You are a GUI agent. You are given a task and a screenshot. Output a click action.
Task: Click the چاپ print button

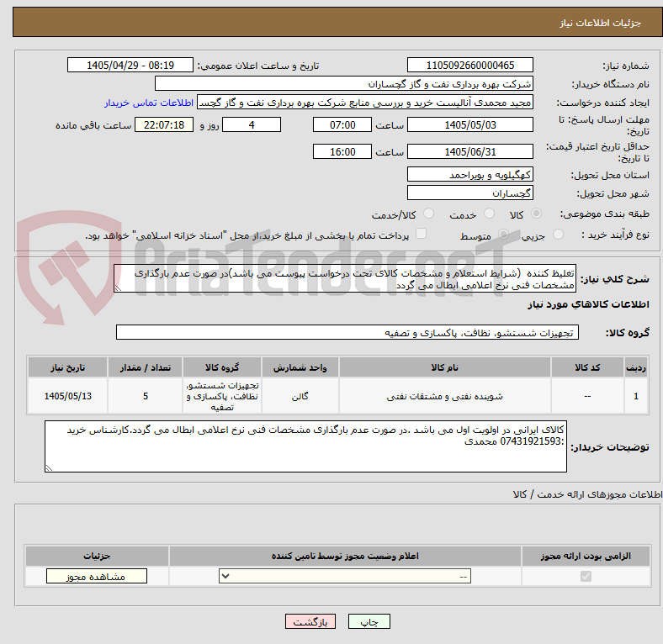click(x=369, y=622)
